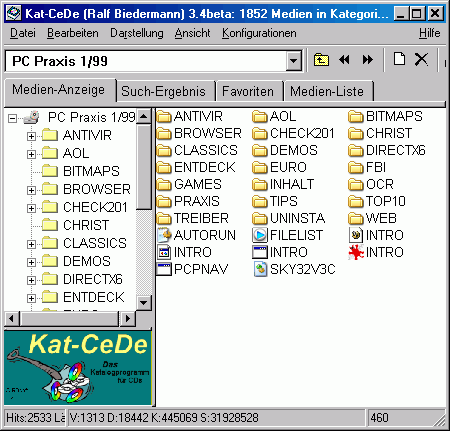Expand the ANTIVIR tree node
Viewport: 450px width, 431px height.
31,136
